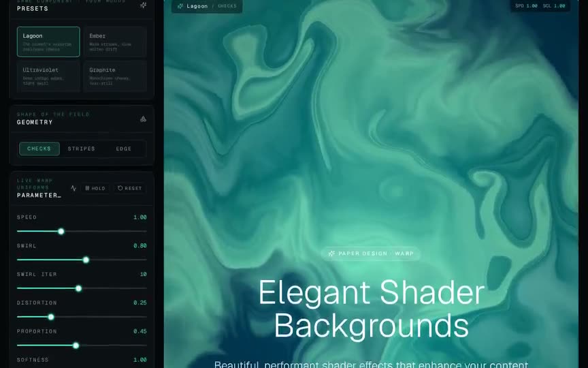The image size is (588, 368).
Task: Select the Ember preset card
Action: [x=115, y=42]
